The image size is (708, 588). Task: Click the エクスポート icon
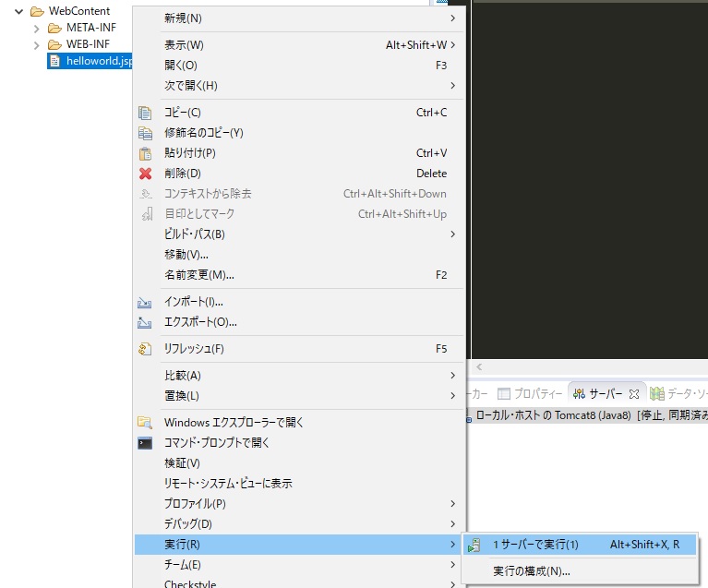click(x=145, y=322)
